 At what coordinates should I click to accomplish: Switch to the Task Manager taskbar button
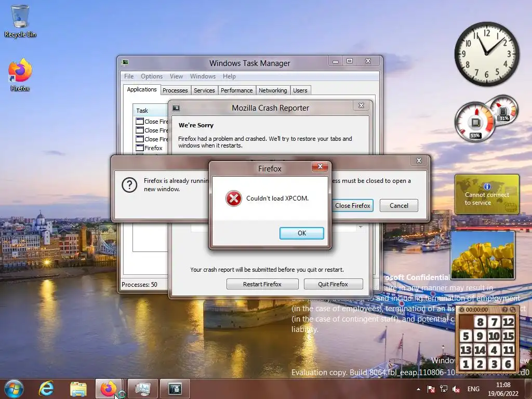pos(144,389)
